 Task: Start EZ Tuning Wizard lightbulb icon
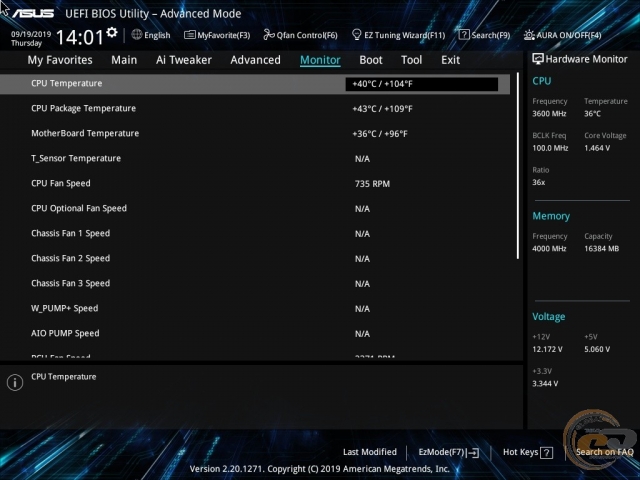pyautogui.click(x=356, y=35)
